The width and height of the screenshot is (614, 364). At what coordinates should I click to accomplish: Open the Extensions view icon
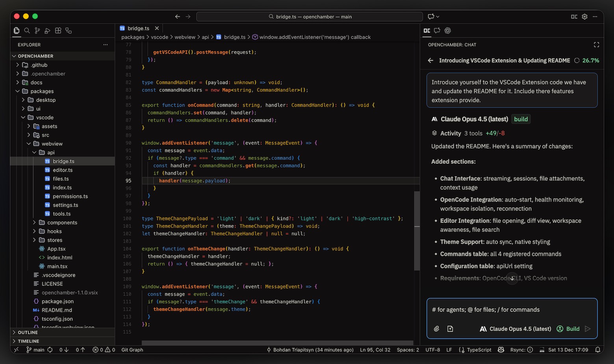pos(58,30)
